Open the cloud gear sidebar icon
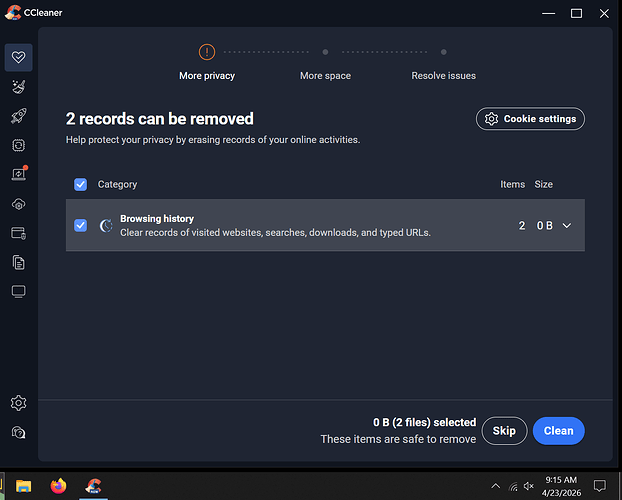Screen dimensions: 622x500 pos(19,204)
